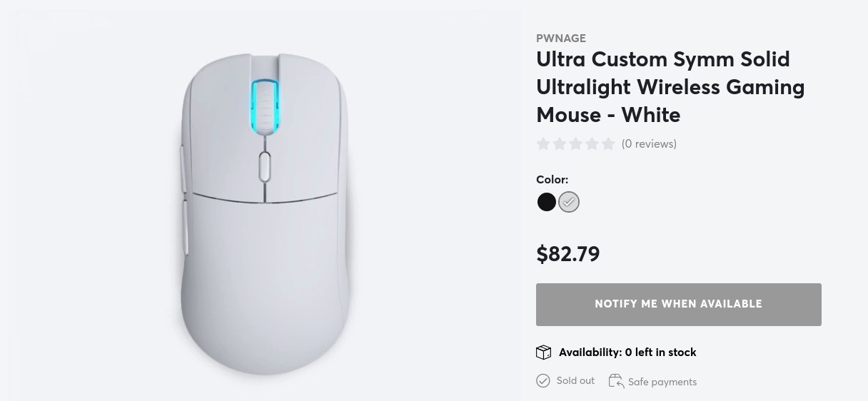The height and width of the screenshot is (401, 868).
Task: Select the white color swatch with checkmark
Action: click(x=569, y=203)
